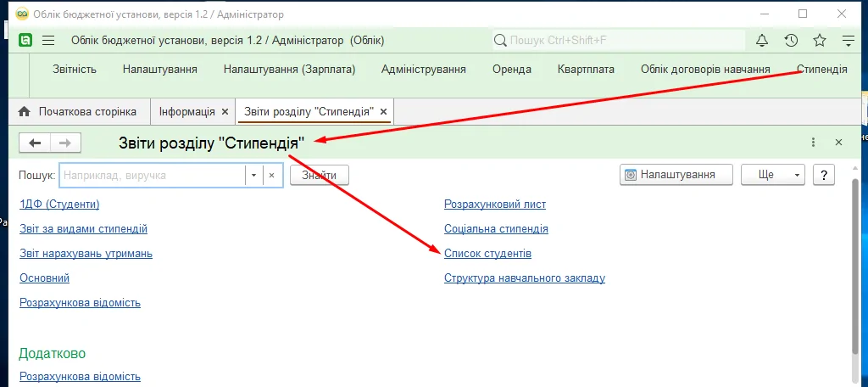Open the history clock icon

(x=791, y=41)
